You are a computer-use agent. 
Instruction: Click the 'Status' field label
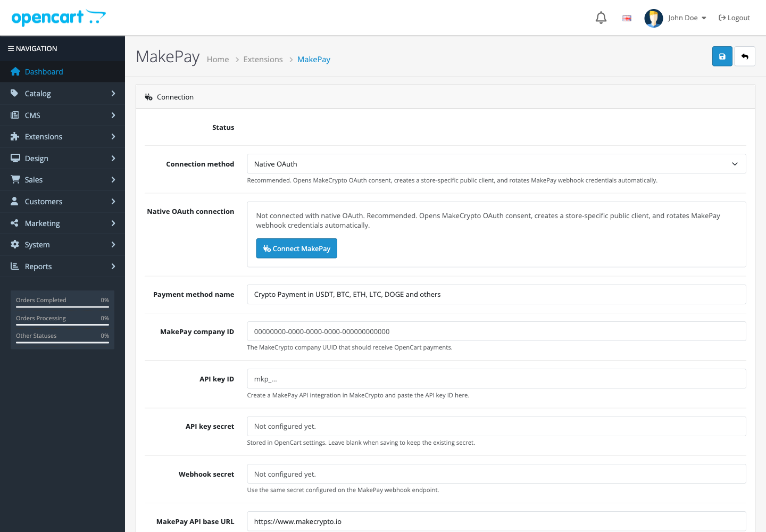coord(223,128)
